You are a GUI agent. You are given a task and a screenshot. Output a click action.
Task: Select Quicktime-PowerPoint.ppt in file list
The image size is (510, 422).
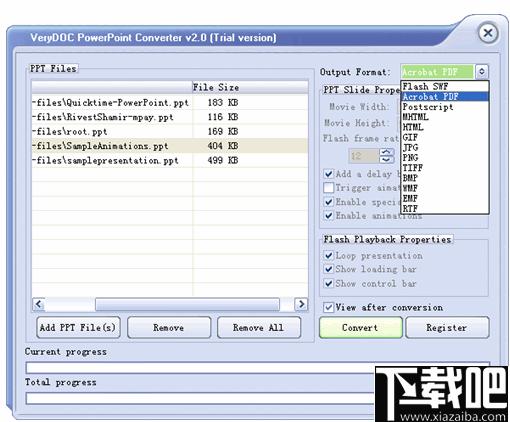170,103
